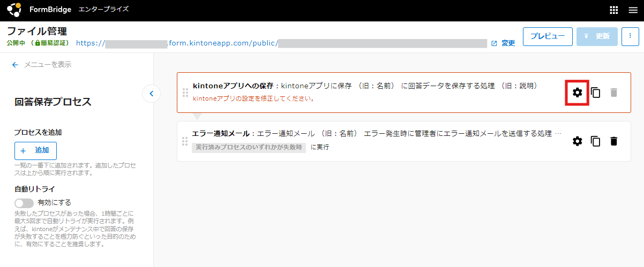The width and height of the screenshot is (644, 267).
Task: Enable the 自動リトライ toggle
Action: pos(24,203)
